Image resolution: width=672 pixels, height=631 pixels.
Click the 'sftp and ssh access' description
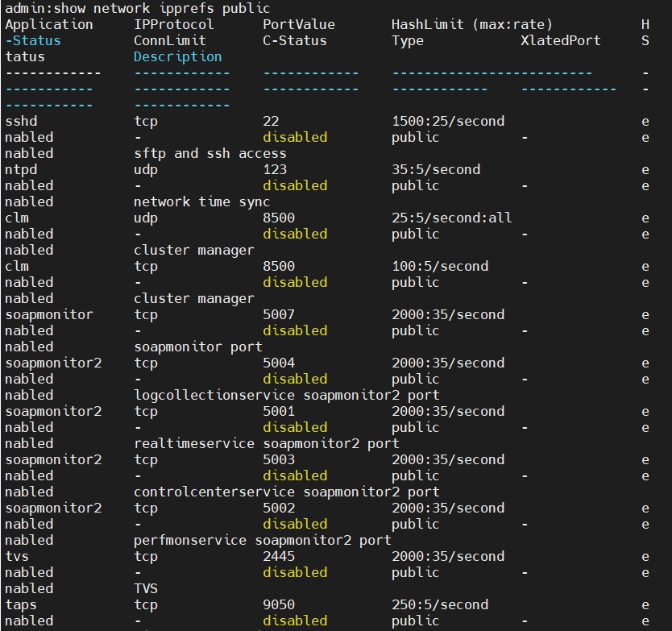pyautogui.click(x=209, y=153)
